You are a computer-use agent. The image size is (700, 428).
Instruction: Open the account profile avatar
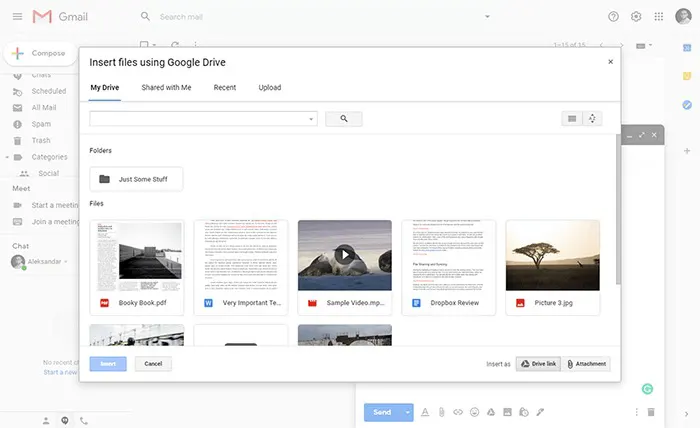(x=683, y=17)
